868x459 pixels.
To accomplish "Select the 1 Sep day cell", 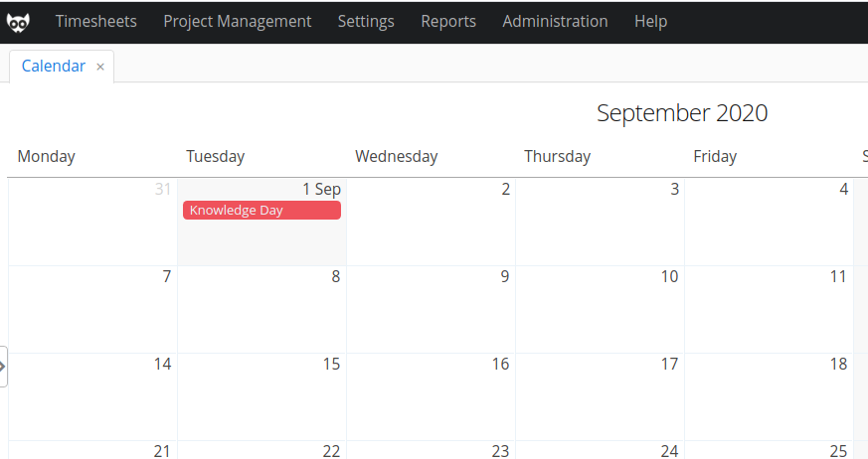I will (261, 223).
